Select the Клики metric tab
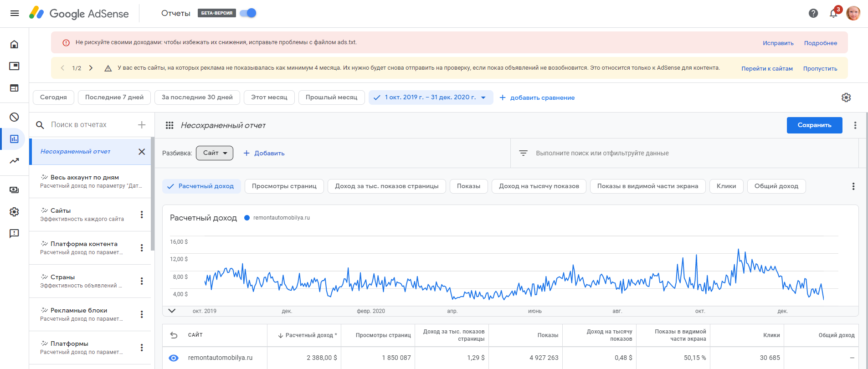 click(726, 186)
